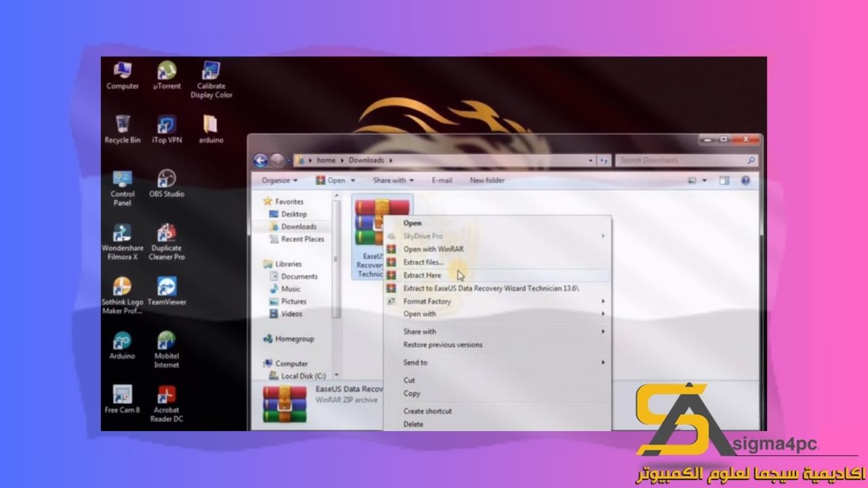Select Desktop under Favorites

click(294, 214)
